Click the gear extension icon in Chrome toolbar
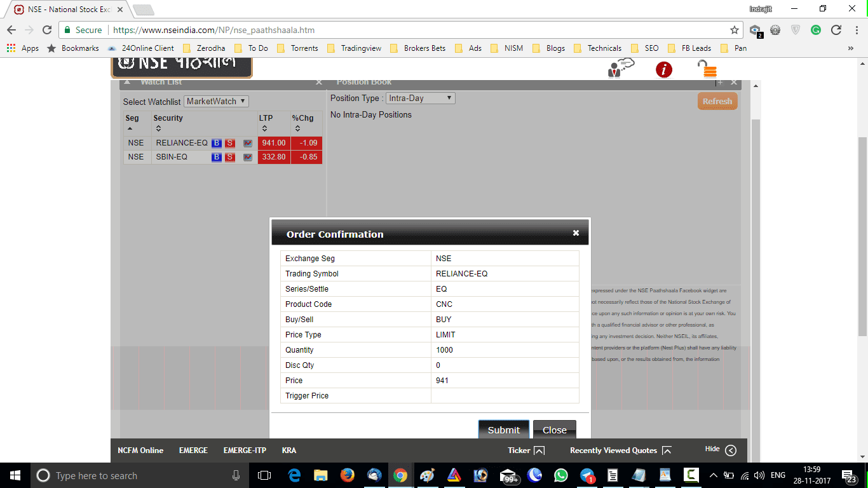Screen dimensions: 868x488 [775, 30]
